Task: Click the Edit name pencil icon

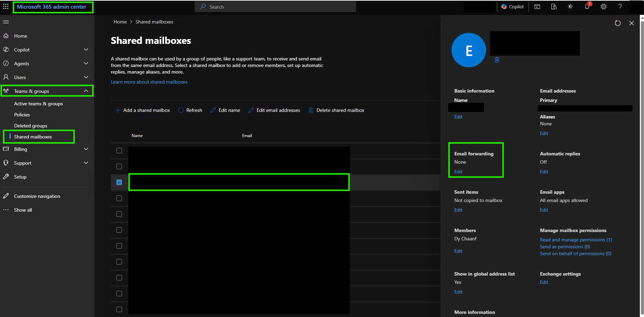Action: click(213, 110)
